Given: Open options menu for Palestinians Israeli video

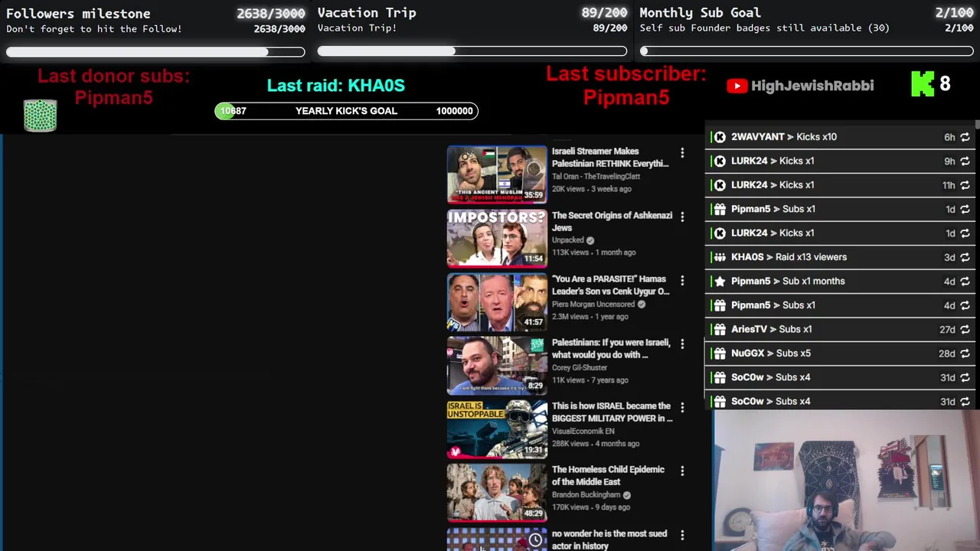Looking at the screenshot, I should tap(682, 344).
